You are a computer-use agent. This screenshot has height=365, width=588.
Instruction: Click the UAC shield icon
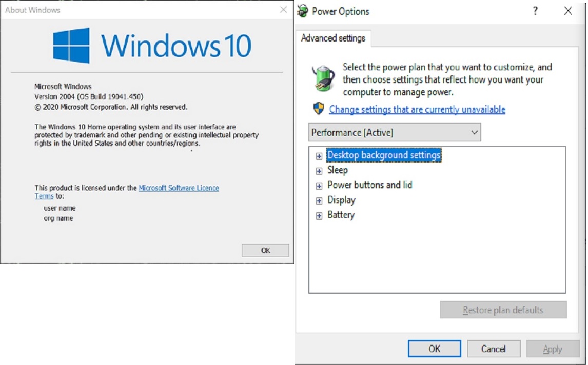point(319,109)
